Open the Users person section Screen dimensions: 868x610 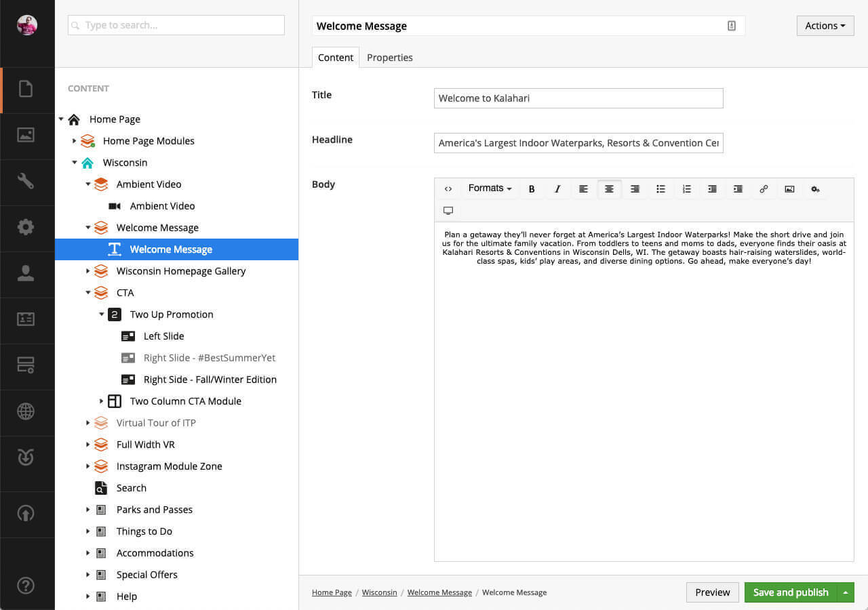point(26,273)
